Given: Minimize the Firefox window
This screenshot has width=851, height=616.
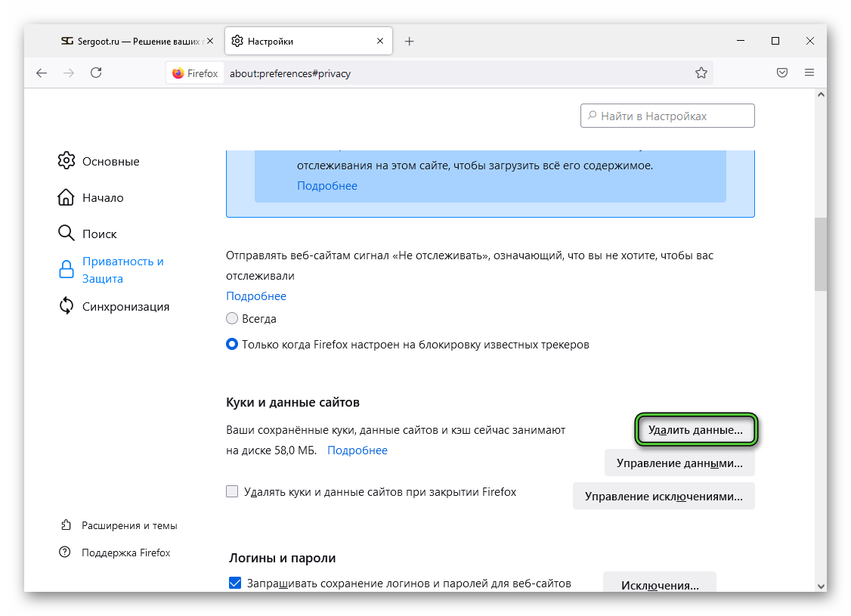Looking at the screenshot, I should [741, 42].
